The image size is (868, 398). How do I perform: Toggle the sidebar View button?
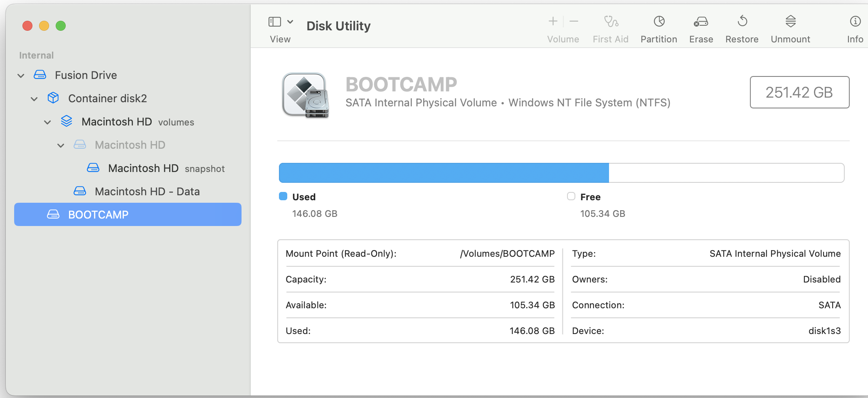pyautogui.click(x=275, y=21)
